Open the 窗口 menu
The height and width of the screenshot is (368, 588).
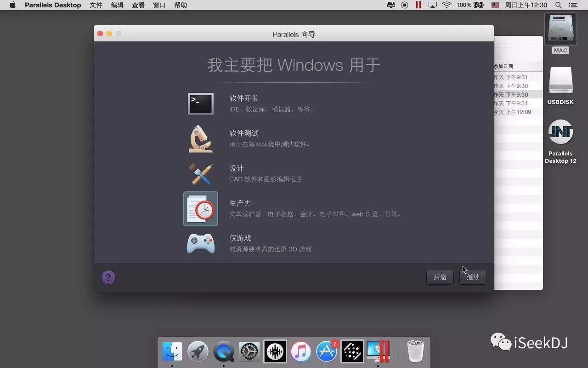tap(159, 5)
